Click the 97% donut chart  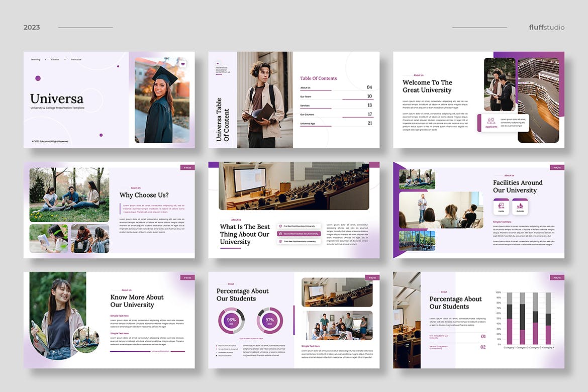[269, 320]
